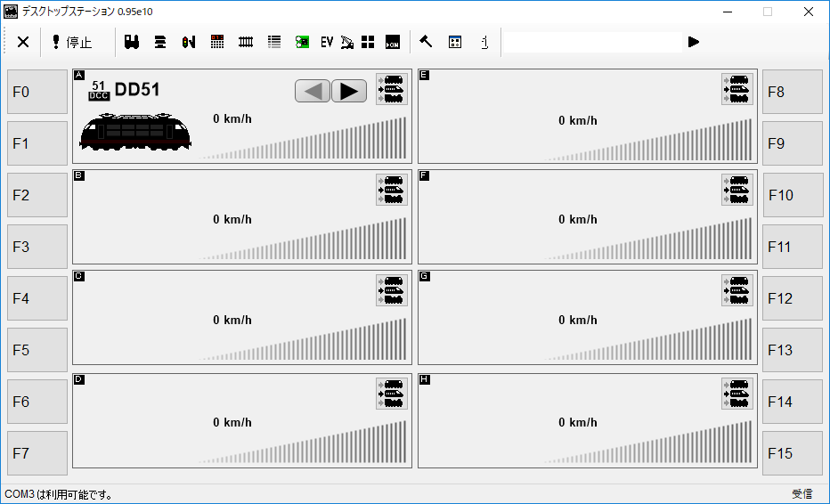Open loco selection icon in slot H
The image size is (830, 504).
click(737, 394)
